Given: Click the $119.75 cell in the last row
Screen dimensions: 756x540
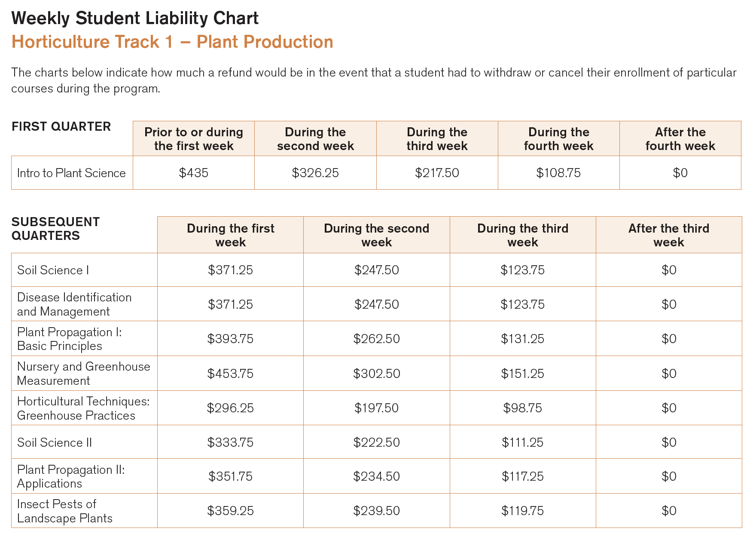Looking at the screenshot, I should point(523,511).
